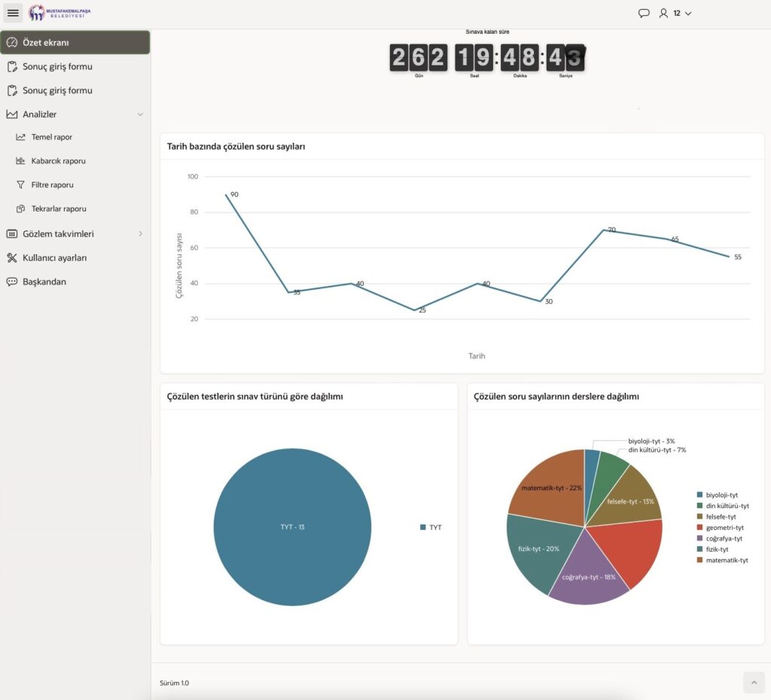
Task: Open the user 12 account dropdown
Action: click(675, 13)
